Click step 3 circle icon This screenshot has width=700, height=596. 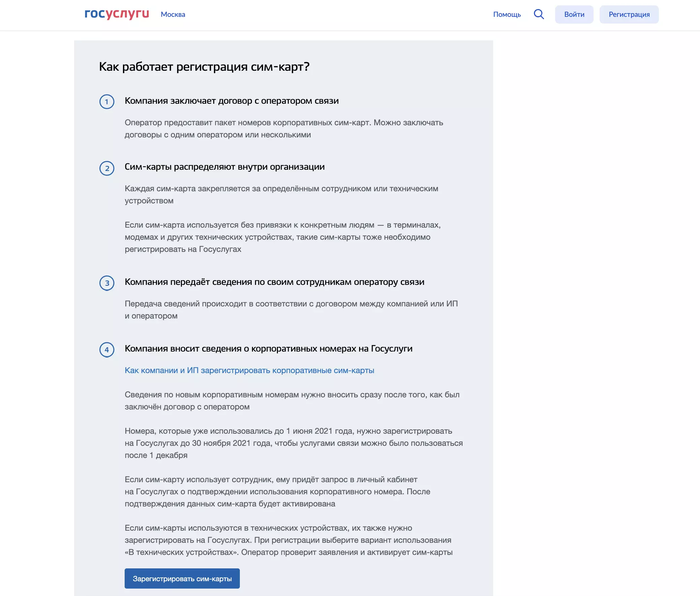click(x=107, y=282)
